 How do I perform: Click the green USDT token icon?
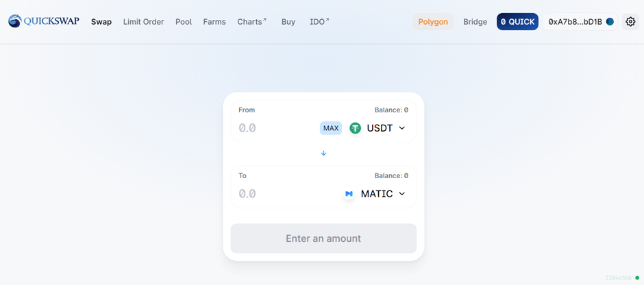(x=356, y=128)
